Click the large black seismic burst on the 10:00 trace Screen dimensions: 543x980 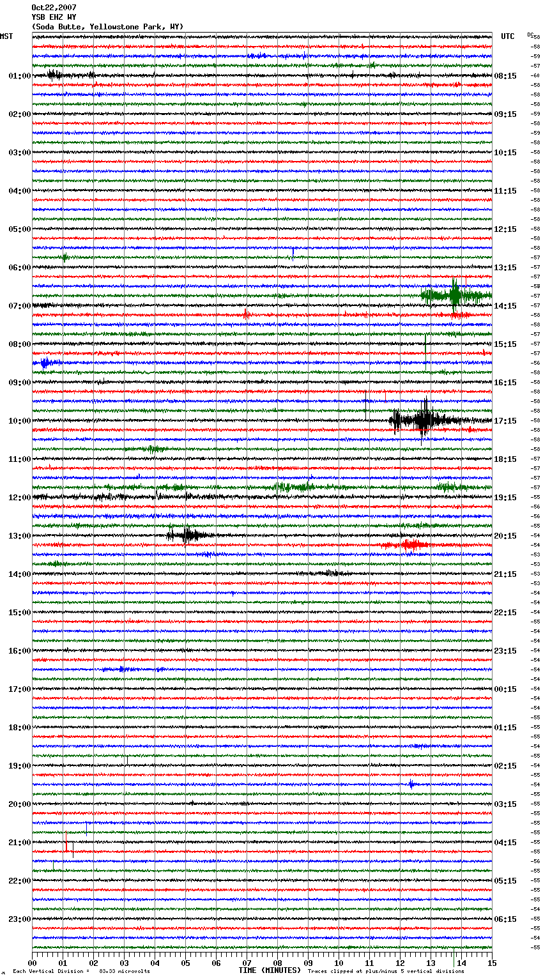[422, 420]
